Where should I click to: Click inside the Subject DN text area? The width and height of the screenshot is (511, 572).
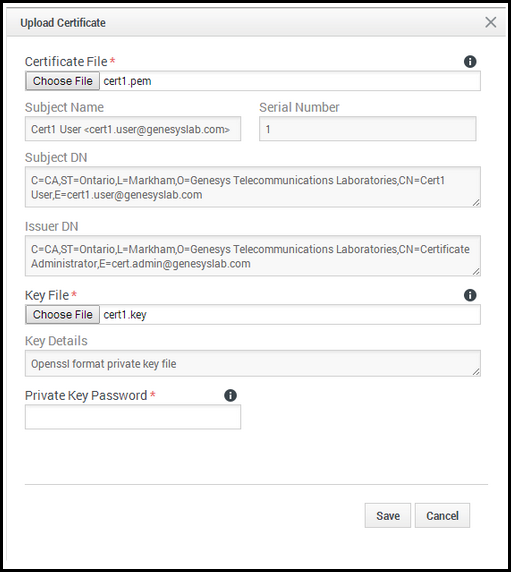point(253,187)
